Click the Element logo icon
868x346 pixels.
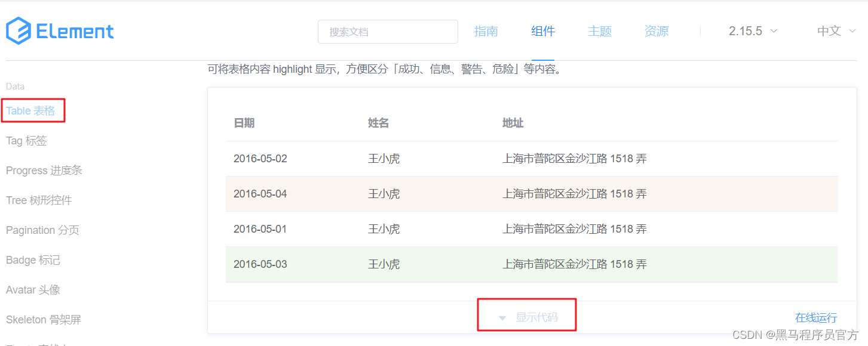click(x=19, y=31)
